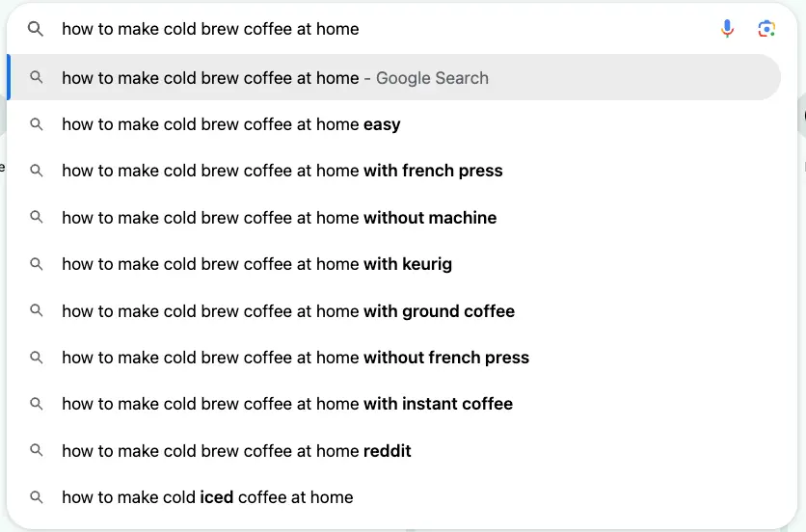Select suggestion 'with ground coffee'
The height and width of the screenshot is (532, 806).
point(394,311)
